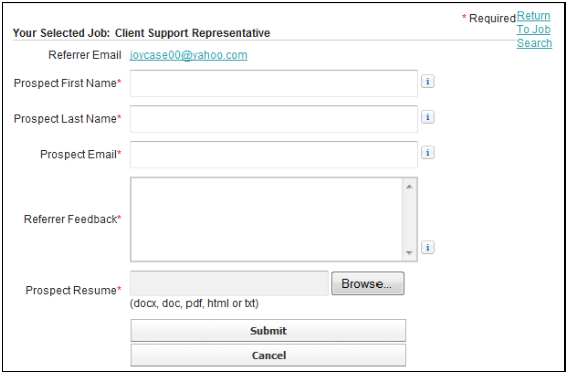569x374 pixels.
Task: Show info icon for Referrer Feedback
Action: [428, 248]
